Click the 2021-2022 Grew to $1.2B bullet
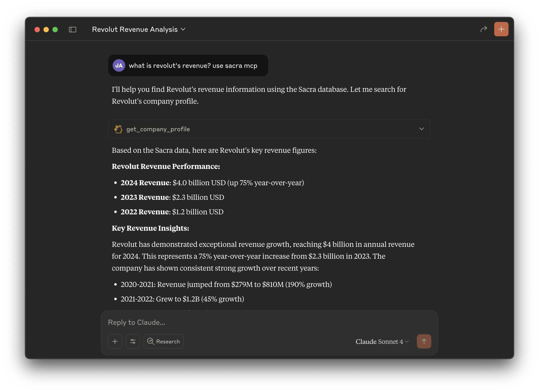 [182, 299]
